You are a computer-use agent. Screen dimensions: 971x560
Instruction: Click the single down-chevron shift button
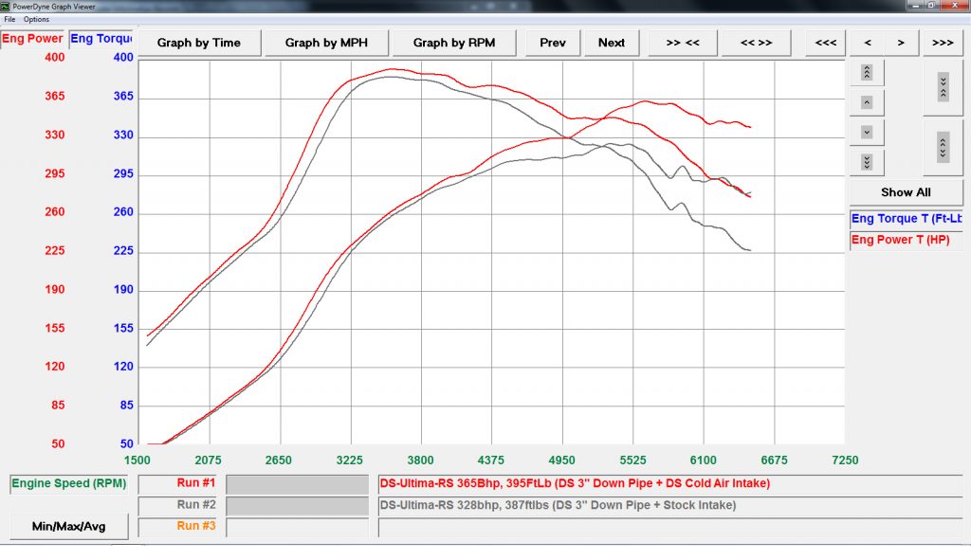click(x=867, y=133)
